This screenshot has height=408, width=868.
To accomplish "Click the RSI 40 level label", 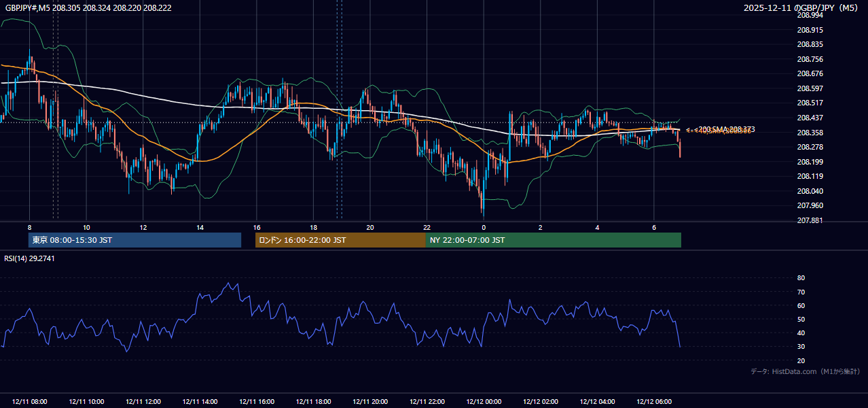I will [x=801, y=333].
